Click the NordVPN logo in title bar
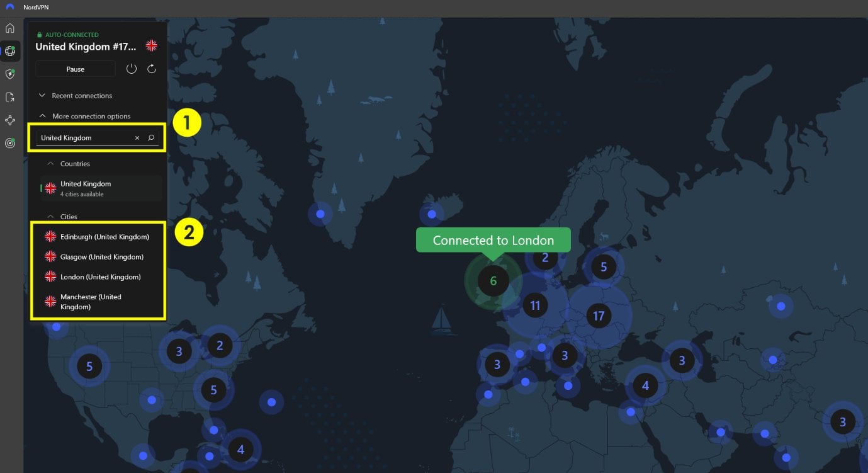Image resolution: width=868 pixels, height=473 pixels. [x=9, y=8]
